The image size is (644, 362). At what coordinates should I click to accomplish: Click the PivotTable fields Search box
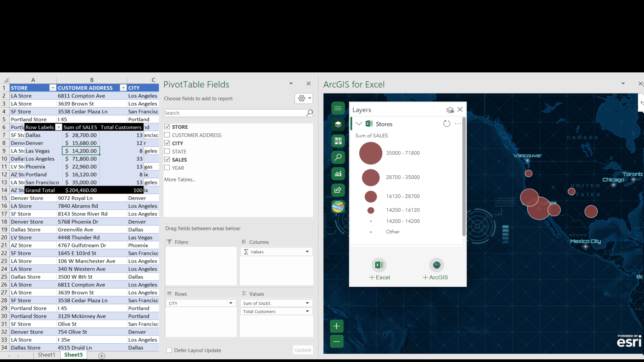[235, 113]
